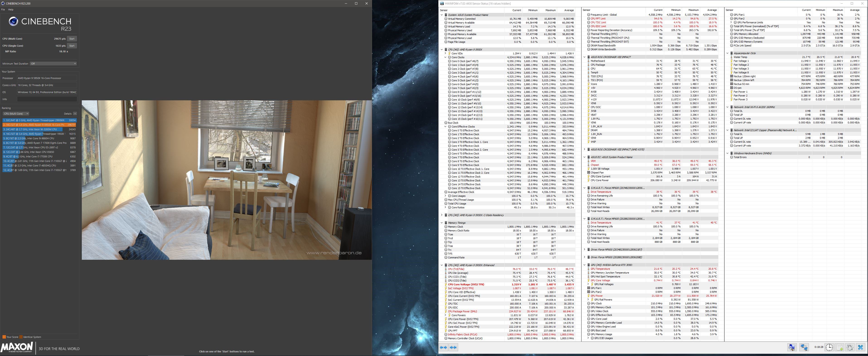
Task: Click Current column header in first HWiNFO pane
Action: pyautogui.click(x=517, y=10)
